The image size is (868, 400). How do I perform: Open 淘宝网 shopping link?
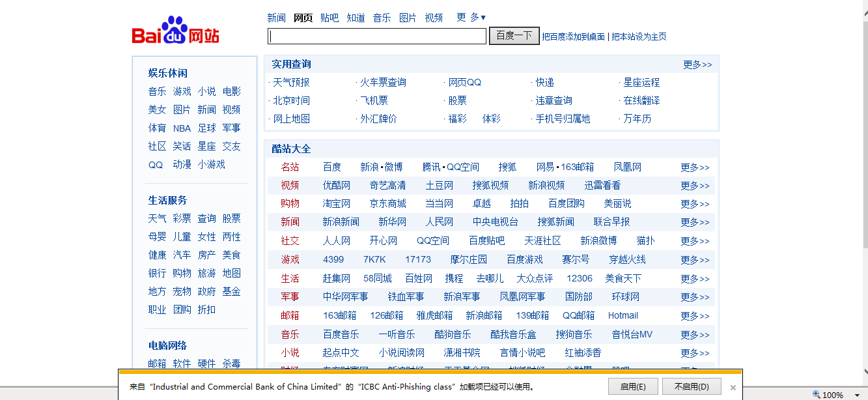[337, 204]
